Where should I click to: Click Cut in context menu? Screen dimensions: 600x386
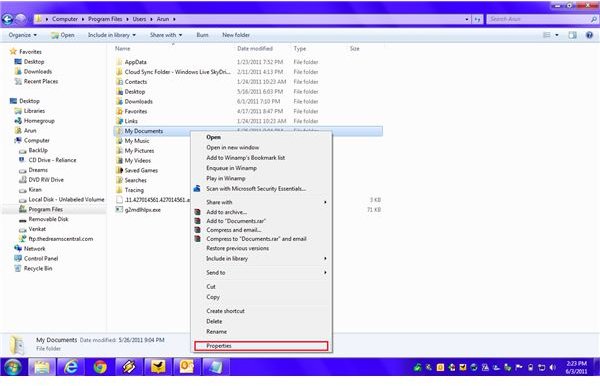tap(262, 287)
